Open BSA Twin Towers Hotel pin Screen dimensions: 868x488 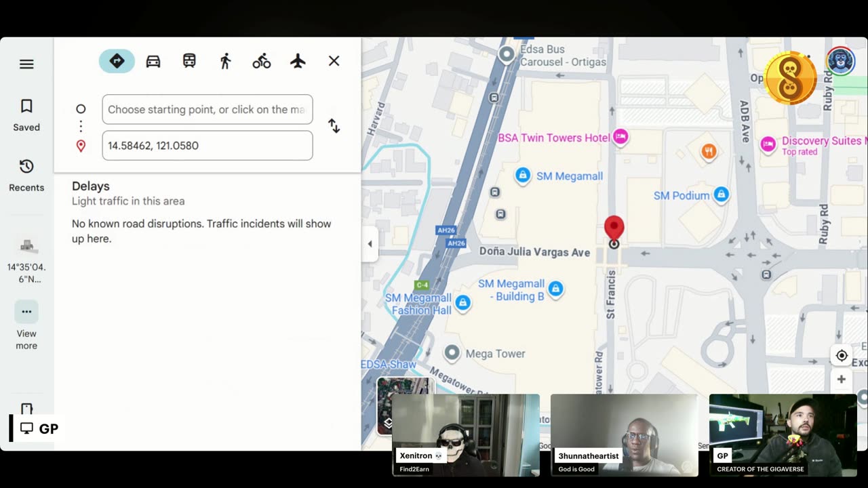click(x=620, y=137)
